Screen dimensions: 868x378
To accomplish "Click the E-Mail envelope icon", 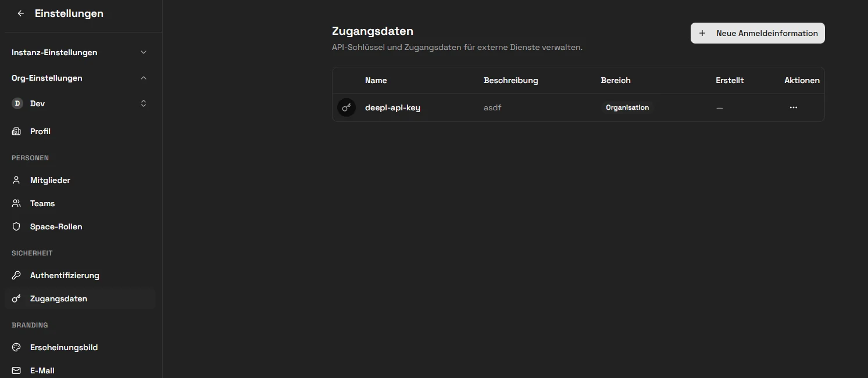I will 16,370.
